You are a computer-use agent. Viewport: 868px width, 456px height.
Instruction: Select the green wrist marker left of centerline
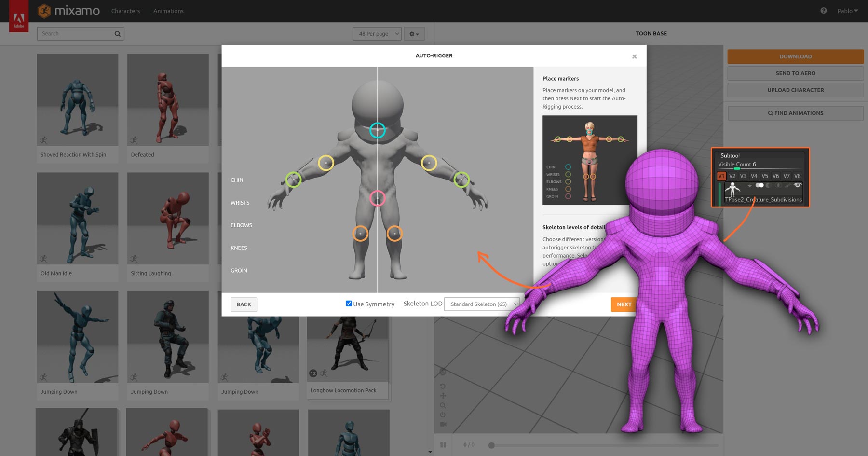click(x=293, y=180)
